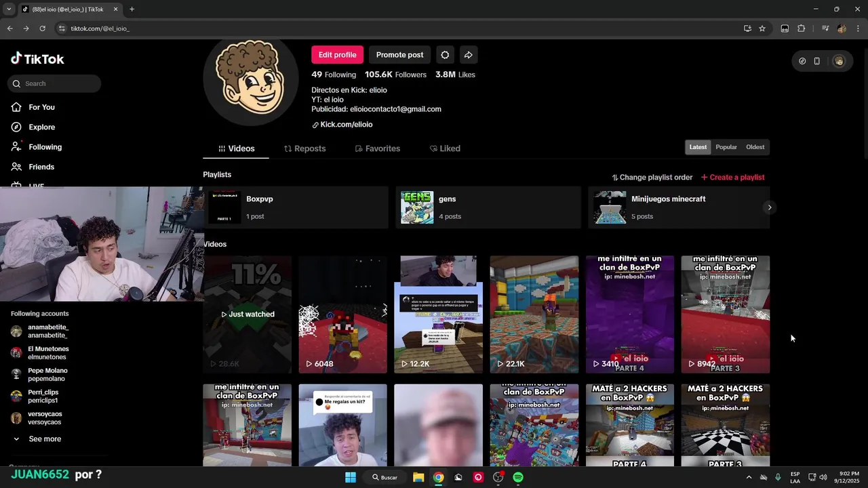Screen dimensions: 868x488
Task: Open a new Chrome tab
Action: pyautogui.click(x=132, y=9)
